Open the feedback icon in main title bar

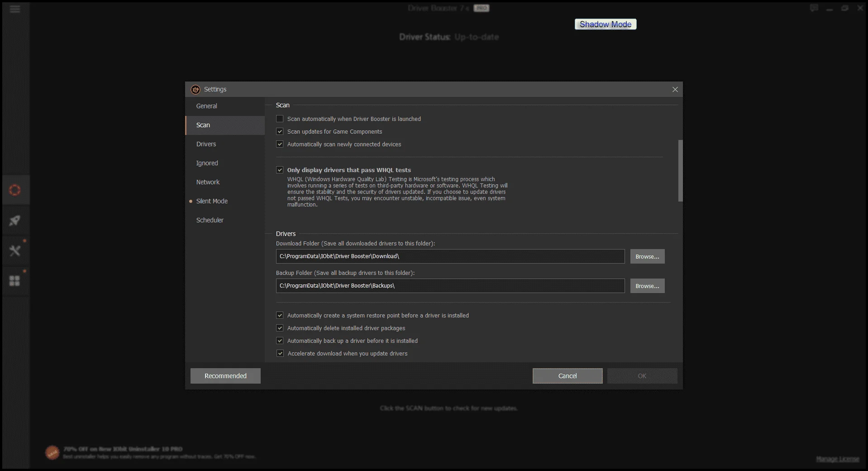[814, 8]
